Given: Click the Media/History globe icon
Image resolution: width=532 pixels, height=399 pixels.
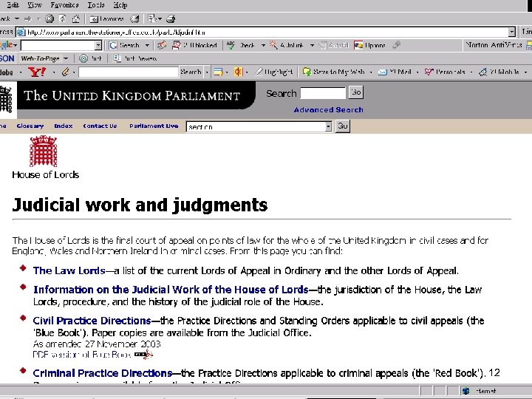Looking at the screenshot, I should pos(135,19).
